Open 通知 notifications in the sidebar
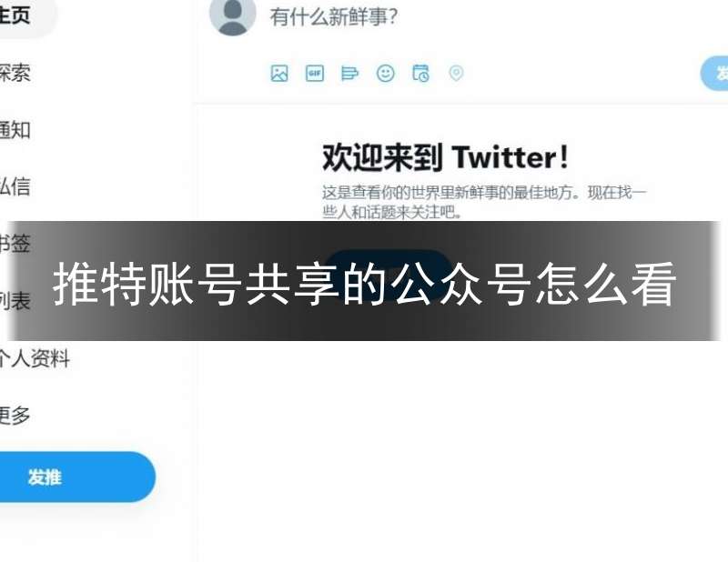Screen dimensions: 728x562 point(15,130)
